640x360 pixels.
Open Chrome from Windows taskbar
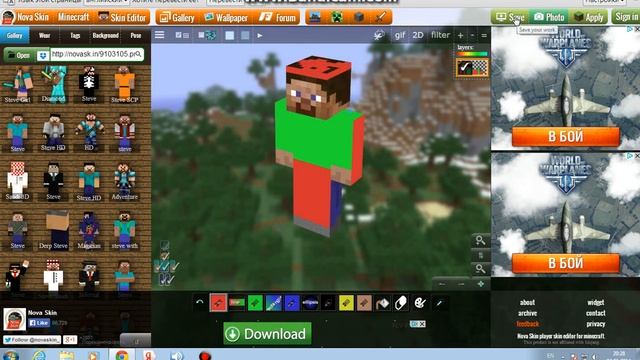(x=122, y=355)
